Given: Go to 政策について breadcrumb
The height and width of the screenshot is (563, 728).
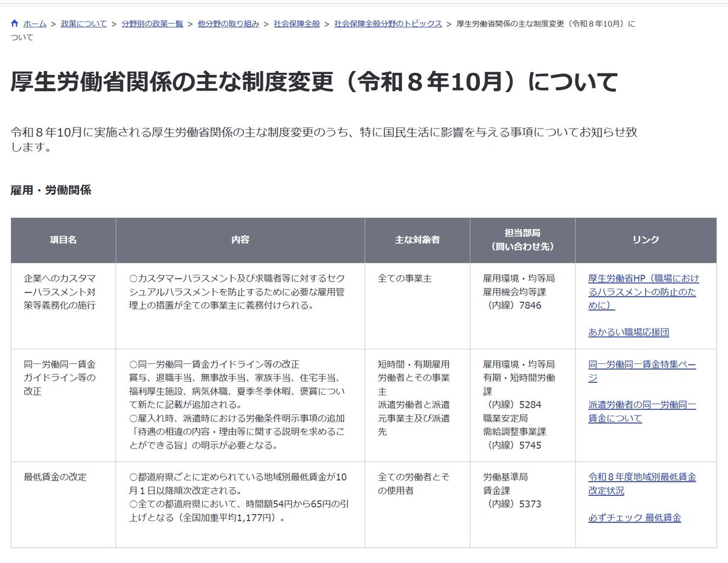Looking at the screenshot, I should point(84,24).
